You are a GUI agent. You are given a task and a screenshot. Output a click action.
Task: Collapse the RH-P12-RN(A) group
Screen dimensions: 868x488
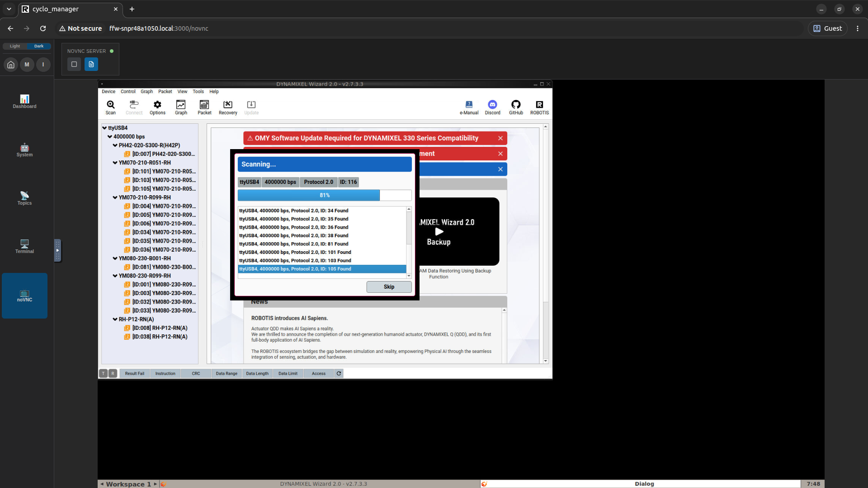point(115,319)
